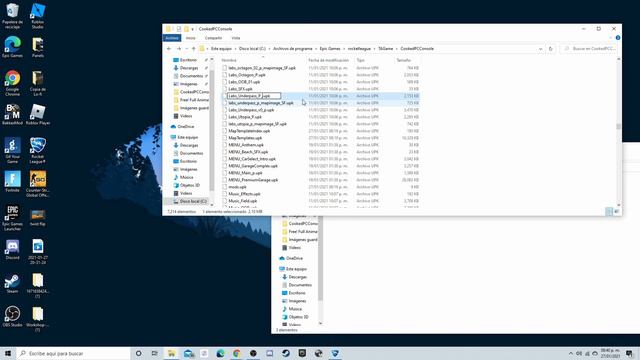Switch to the details view layout icon in the status bar
Image resolution: width=640 pixels, height=360 pixels.
point(609,211)
